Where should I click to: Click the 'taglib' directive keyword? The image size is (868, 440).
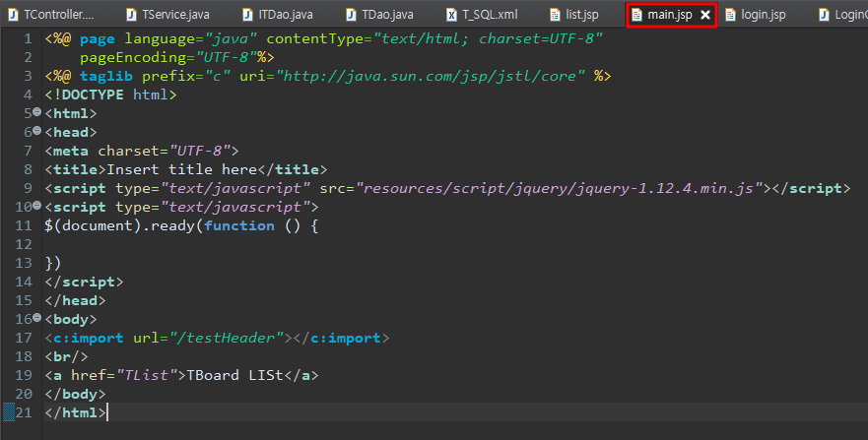(x=106, y=76)
